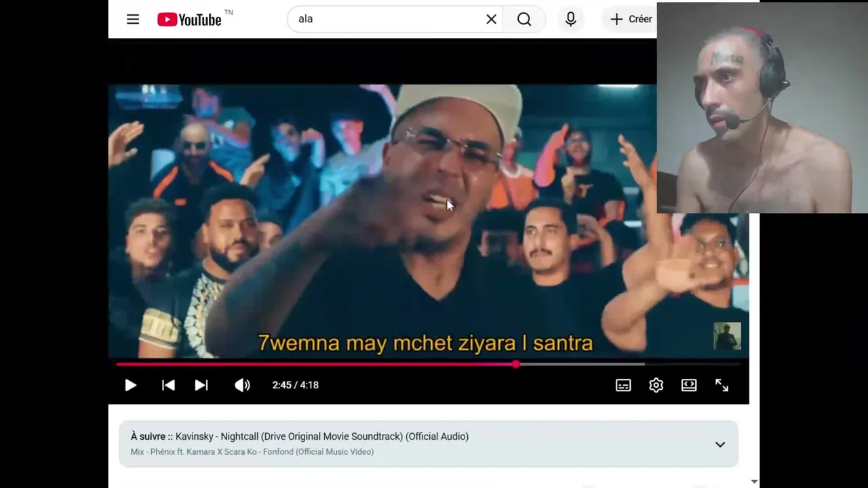Skip to the previous video
868x488 pixels.
pyautogui.click(x=168, y=385)
